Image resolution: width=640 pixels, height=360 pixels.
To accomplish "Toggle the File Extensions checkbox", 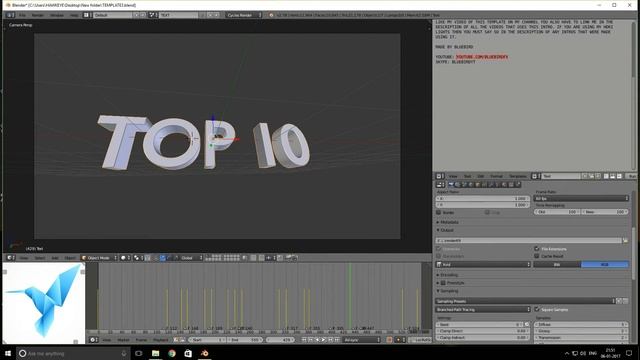I will 537,249.
